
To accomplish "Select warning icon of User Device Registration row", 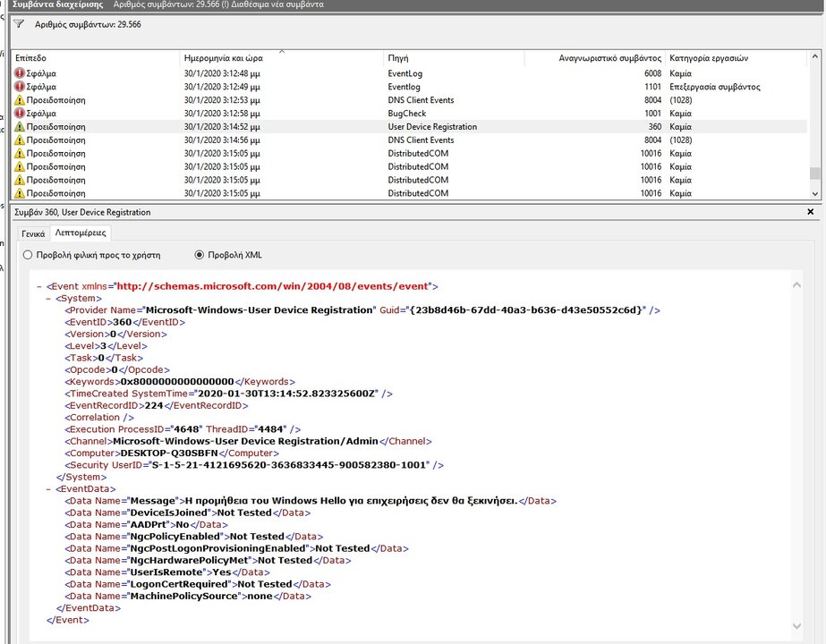I will [19, 127].
